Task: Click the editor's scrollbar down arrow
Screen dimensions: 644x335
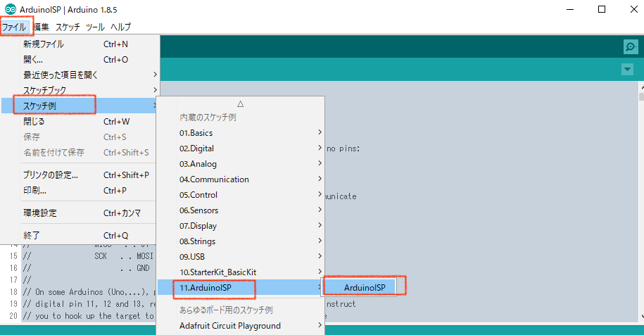Action: coord(641,317)
